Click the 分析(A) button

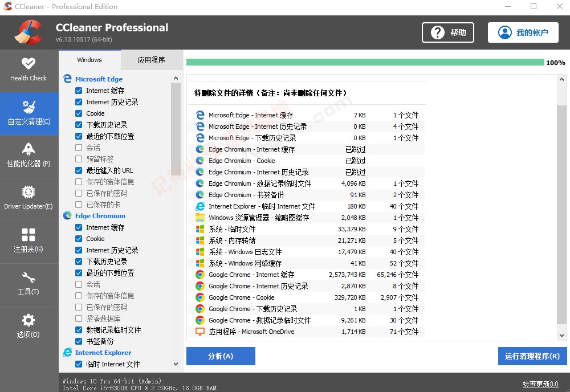[221, 356]
